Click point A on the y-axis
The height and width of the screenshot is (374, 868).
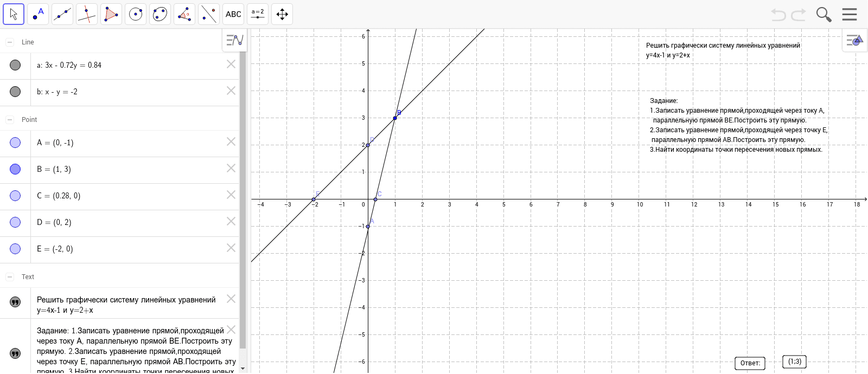coord(368,227)
